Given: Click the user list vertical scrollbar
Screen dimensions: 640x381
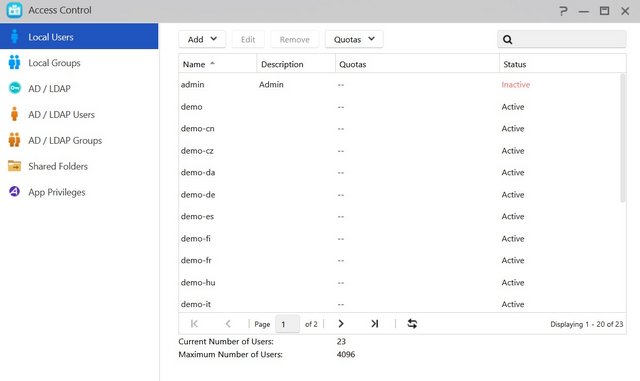Looking at the screenshot, I should tap(622, 138).
